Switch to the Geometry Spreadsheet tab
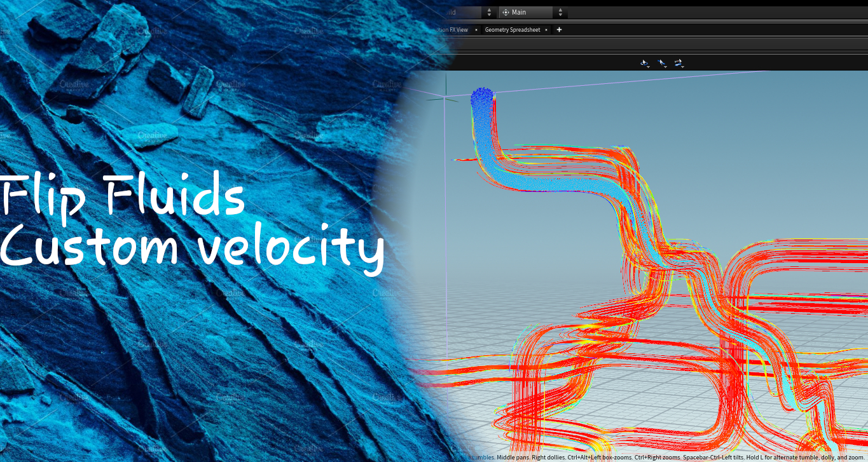 pos(513,29)
